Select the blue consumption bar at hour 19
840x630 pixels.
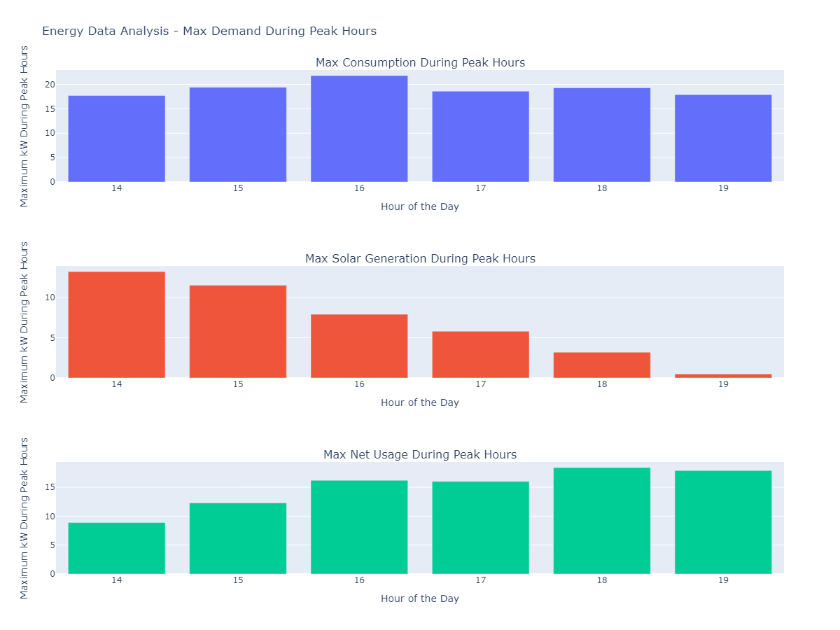[x=723, y=139]
